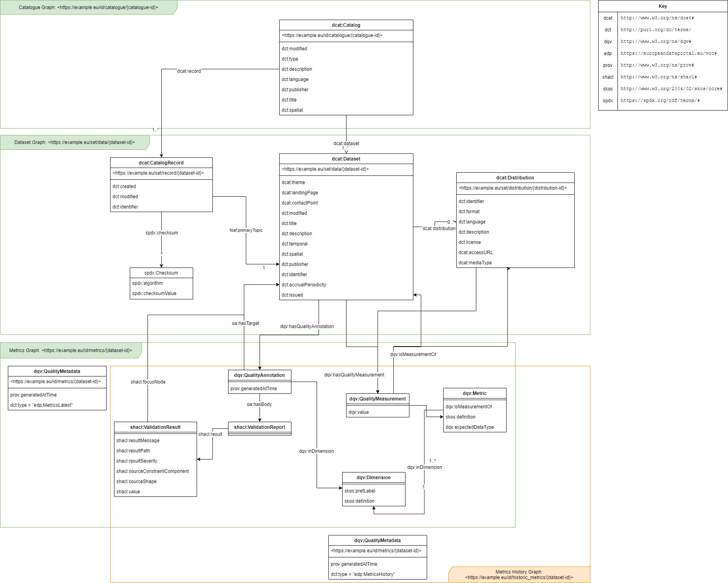Click the dcat:CatalogRecord class title
This screenshot has height=583, width=728.
click(x=161, y=163)
